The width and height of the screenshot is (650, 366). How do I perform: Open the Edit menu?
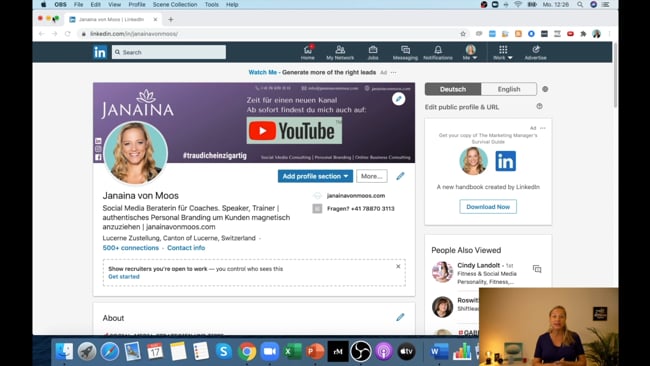95,5
